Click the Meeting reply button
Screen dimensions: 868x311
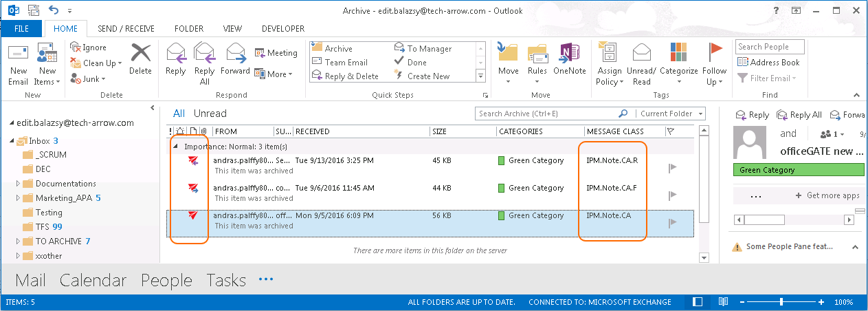pos(276,53)
